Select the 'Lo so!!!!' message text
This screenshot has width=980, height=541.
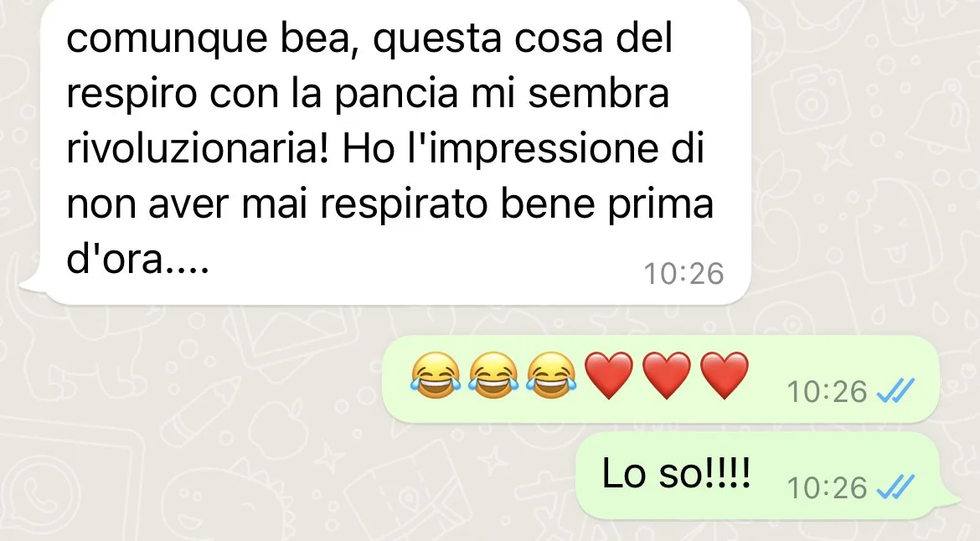tap(676, 473)
